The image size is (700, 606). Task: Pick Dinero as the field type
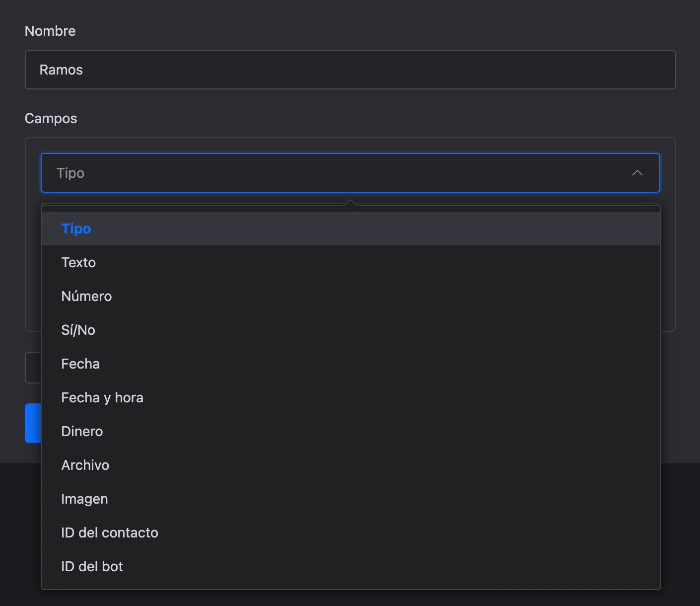click(350, 431)
